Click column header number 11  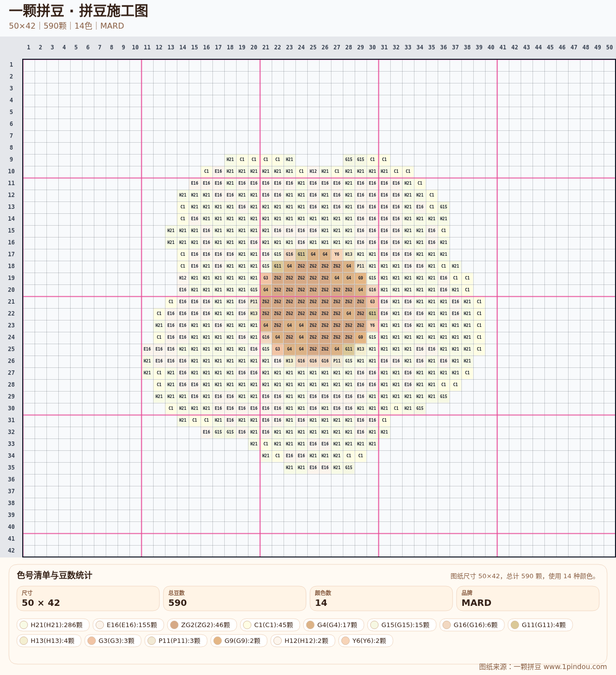point(147,47)
